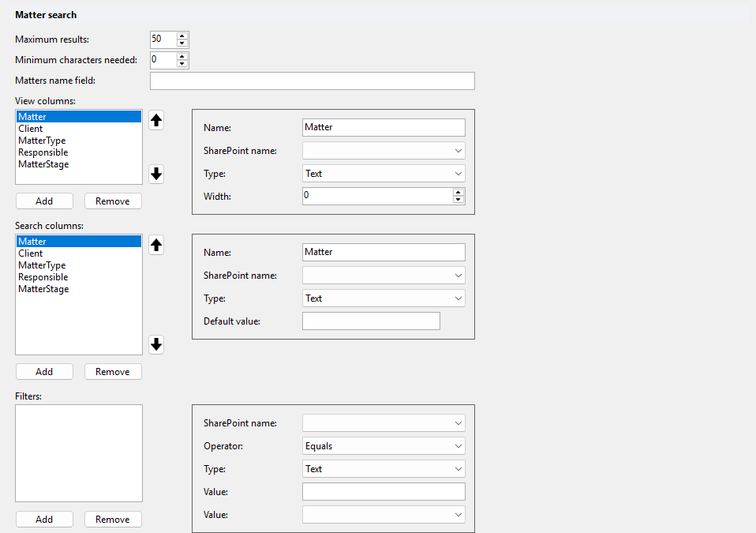
Task: Select Matter in View columns list
Action: point(79,117)
